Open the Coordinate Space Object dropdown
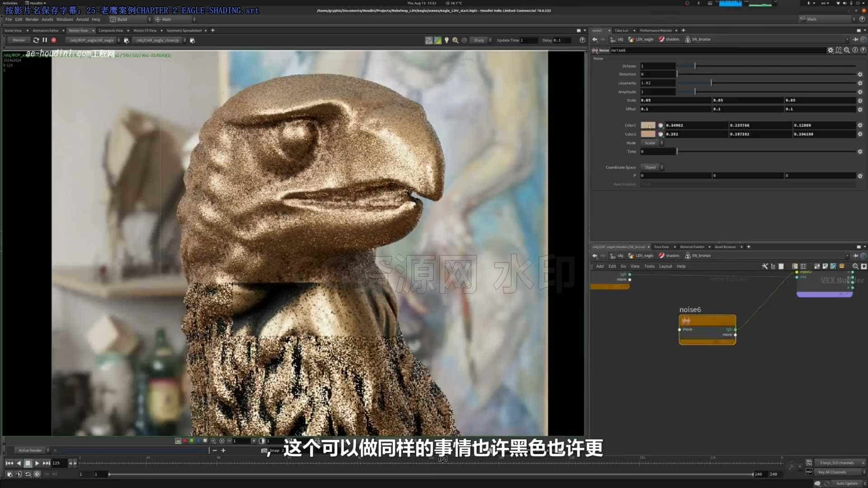Viewport: 868px width, 488px height. click(652, 167)
